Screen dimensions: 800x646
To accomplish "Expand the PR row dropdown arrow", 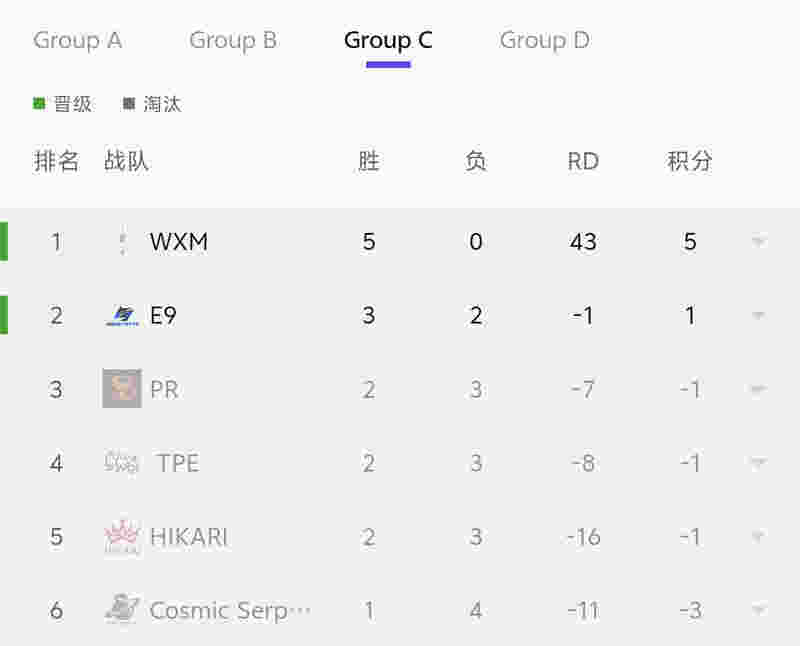I will 759,389.
